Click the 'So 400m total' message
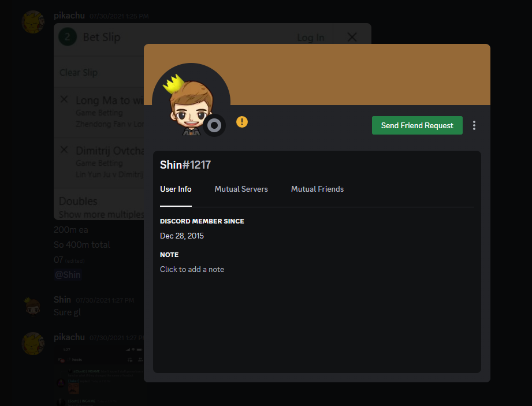The image size is (532, 406). coord(82,244)
